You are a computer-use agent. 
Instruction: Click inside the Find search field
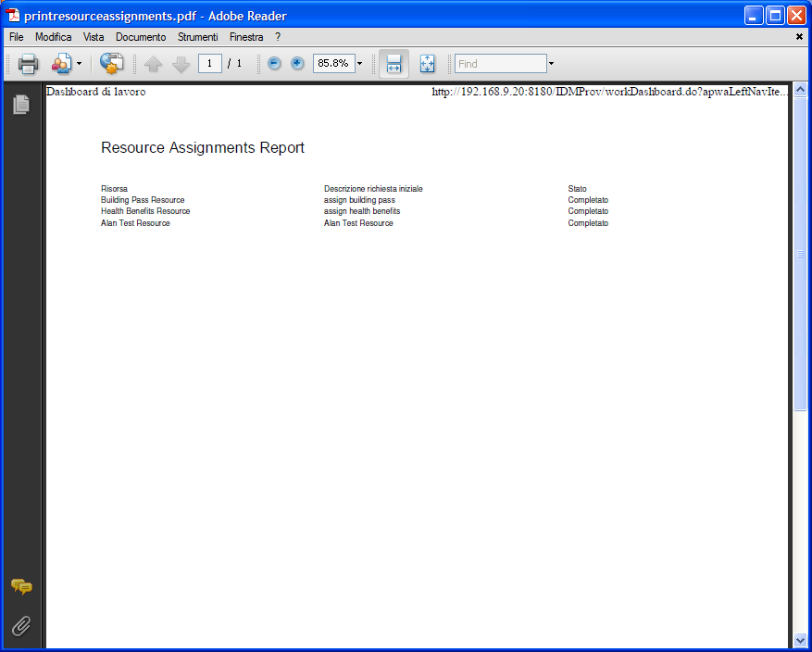tap(501, 64)
